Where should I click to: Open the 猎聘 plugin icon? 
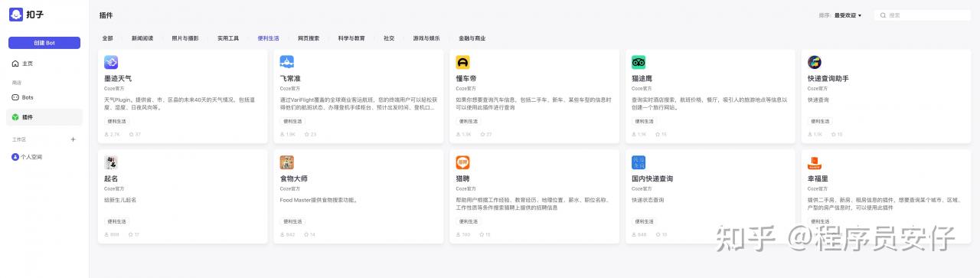tap(462, 162)
